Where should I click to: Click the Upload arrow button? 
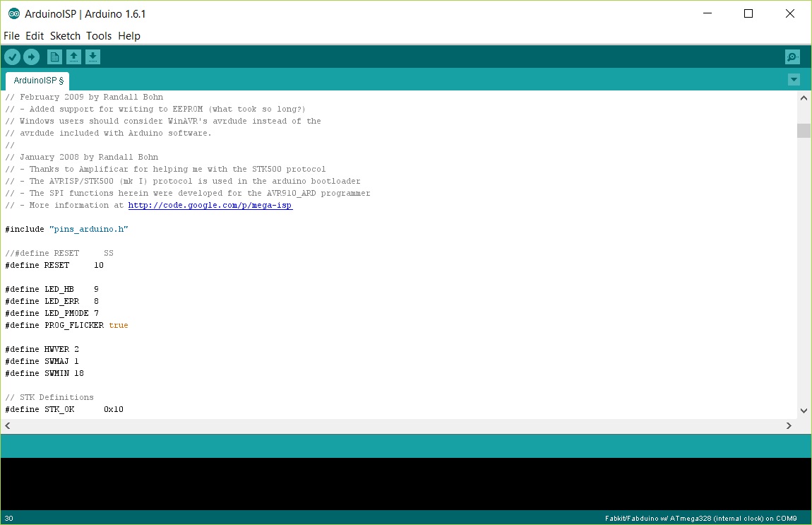click(32, 57)
